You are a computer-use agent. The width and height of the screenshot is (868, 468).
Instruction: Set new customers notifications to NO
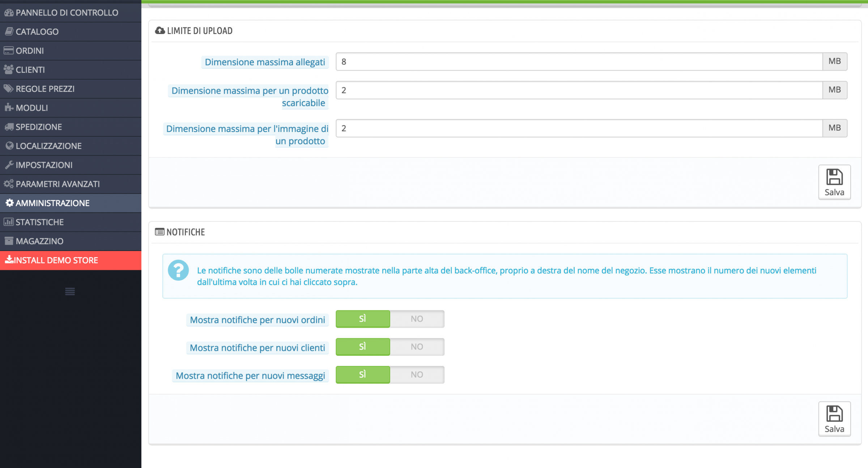click(x=417, y=347)
